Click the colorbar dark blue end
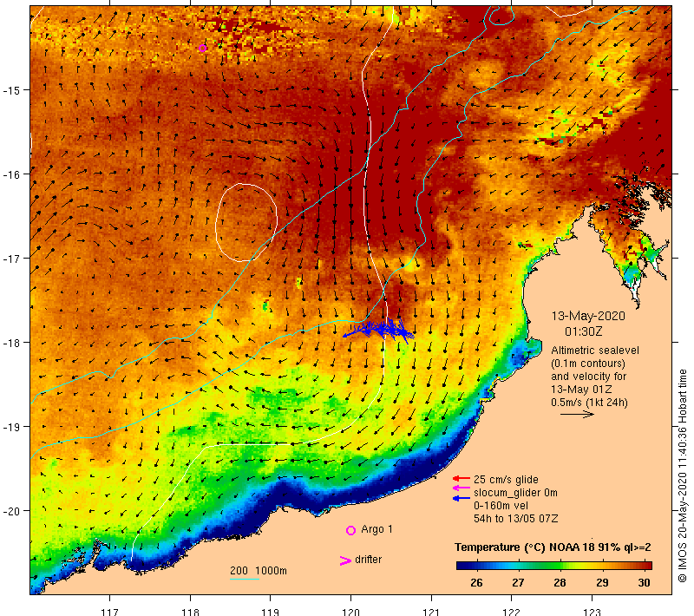Screen dimensions: 694x616 tap(462, 565)
